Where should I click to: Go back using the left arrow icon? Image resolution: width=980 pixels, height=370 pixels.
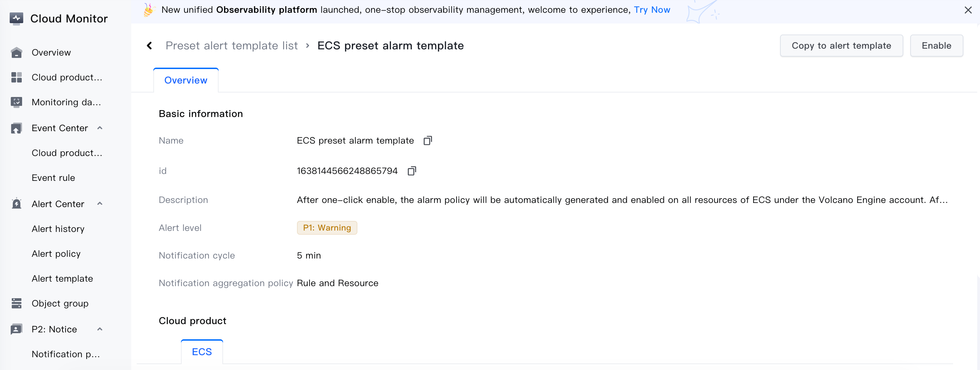click(x=150, y=46)
